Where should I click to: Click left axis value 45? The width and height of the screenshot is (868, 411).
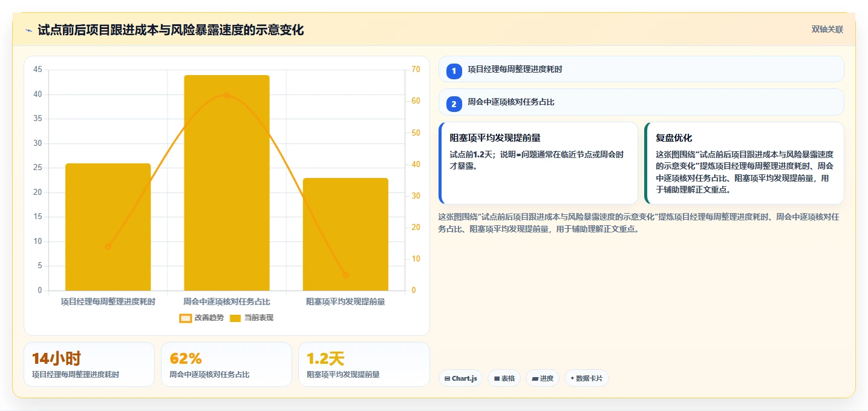coord(38,70)
